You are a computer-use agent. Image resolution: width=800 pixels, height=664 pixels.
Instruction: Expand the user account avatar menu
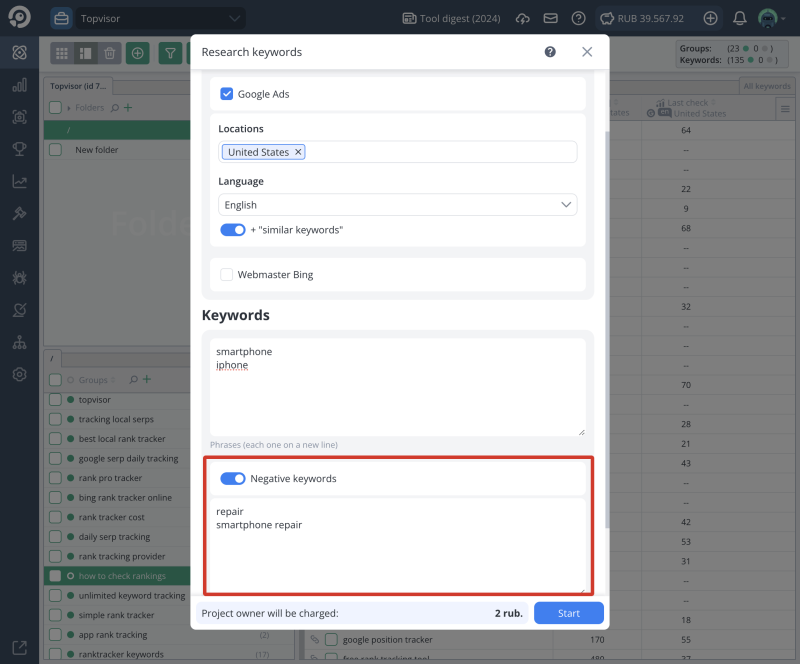768,17
